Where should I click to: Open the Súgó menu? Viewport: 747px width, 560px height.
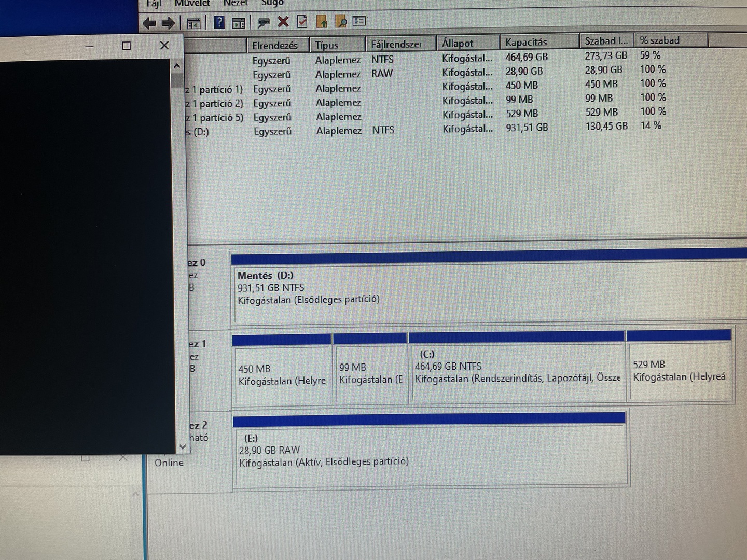click(x=272, y=3)
